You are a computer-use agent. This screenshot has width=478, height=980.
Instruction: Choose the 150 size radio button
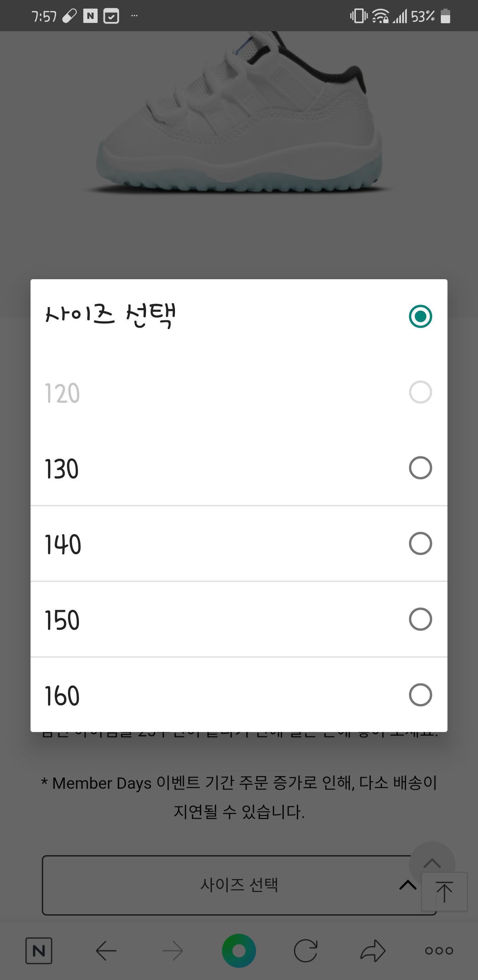click(420, 619)
